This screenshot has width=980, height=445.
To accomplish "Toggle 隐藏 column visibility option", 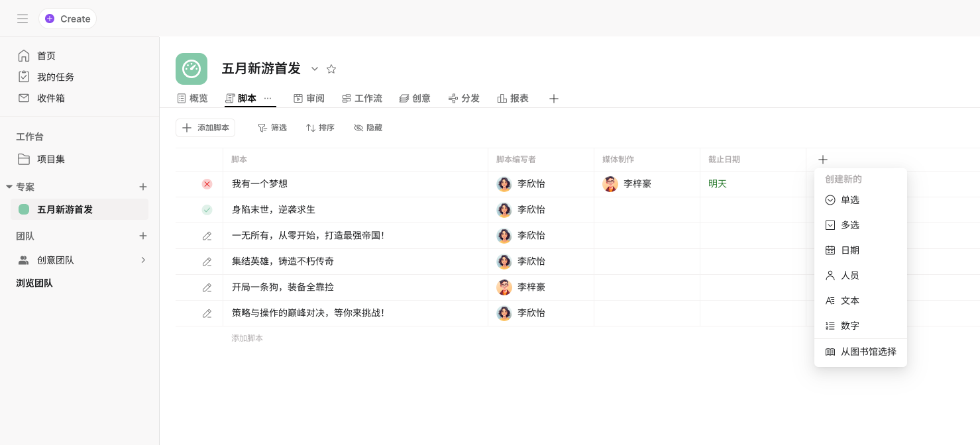I will click(x=368, y=128).
